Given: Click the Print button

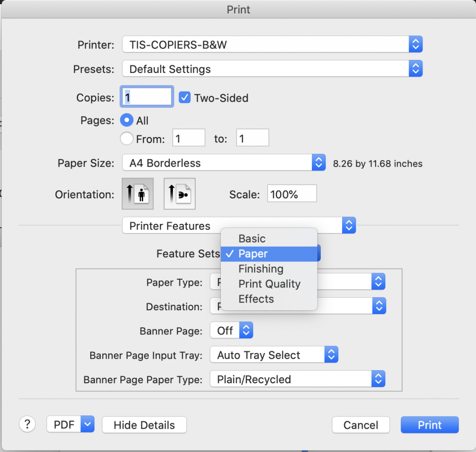Looking at the screenshot, I should coord(430,425).
